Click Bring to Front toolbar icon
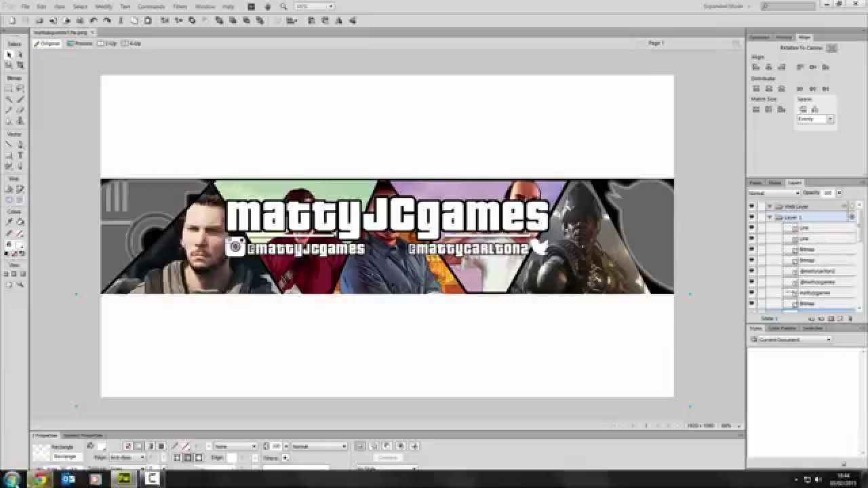This screenshot has height=488, width=868. click(x=219, y=20)
